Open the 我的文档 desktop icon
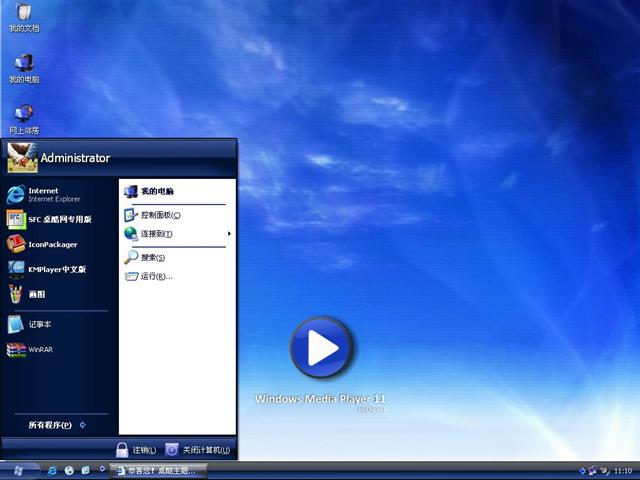 pyautogui.click(x=24, y=16)
